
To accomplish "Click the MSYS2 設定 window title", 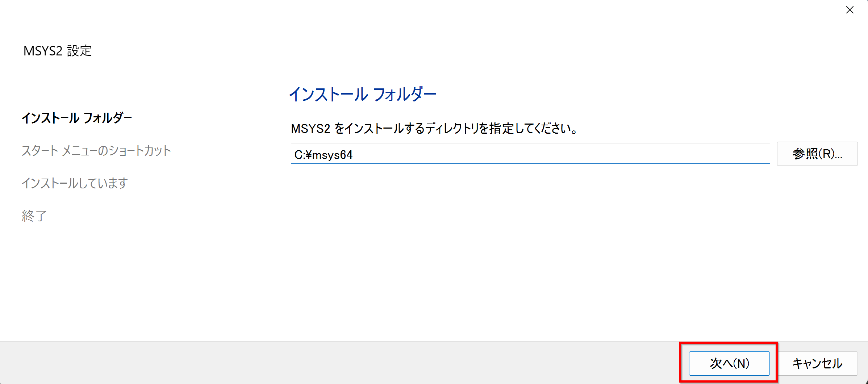I will pyautogui.click(x=58, y=51).
